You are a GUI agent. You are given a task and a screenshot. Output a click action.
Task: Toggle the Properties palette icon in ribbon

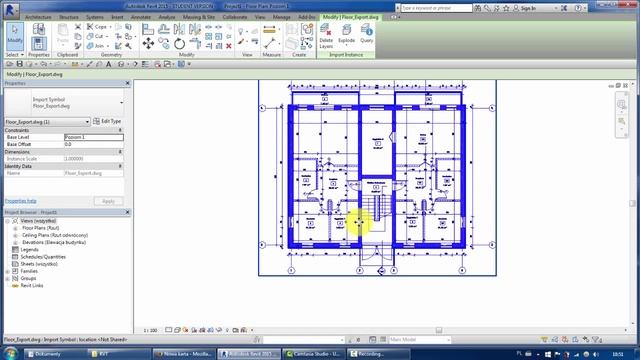point(39,43)
